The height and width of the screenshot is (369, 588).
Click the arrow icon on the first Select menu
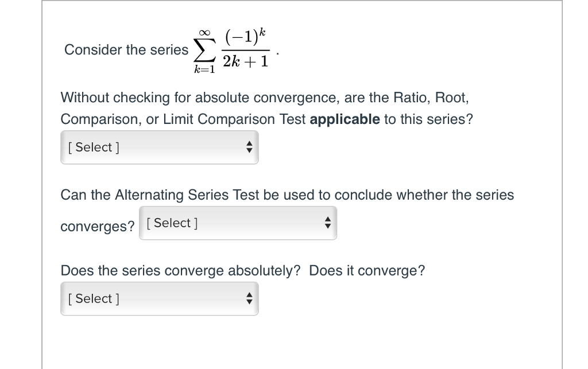click(249, 147)
